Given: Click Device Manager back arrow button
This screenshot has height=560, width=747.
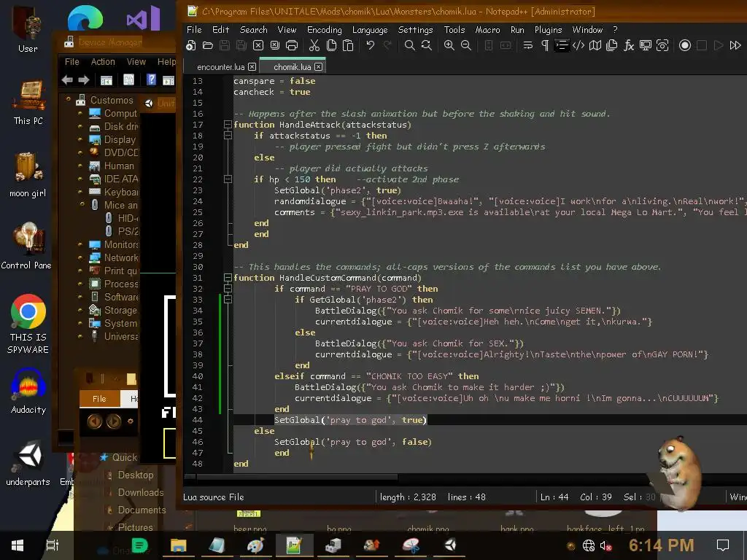Looking at the screenshot, I should (67, 80).
